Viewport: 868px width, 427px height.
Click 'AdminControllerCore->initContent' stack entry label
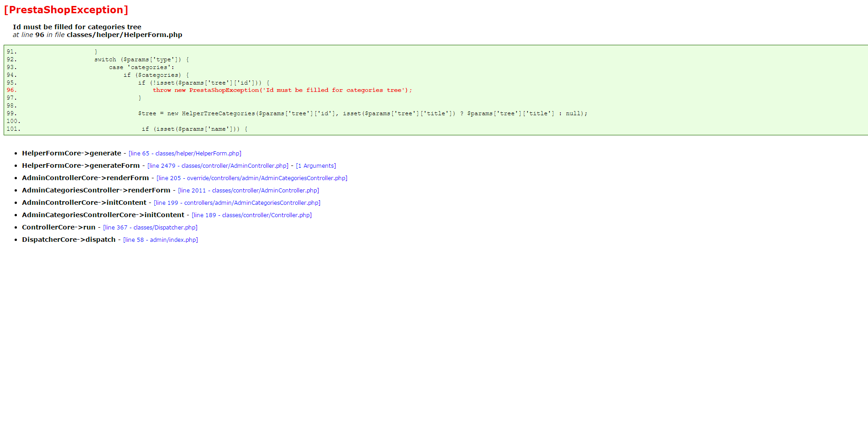(x=84, y=203)
